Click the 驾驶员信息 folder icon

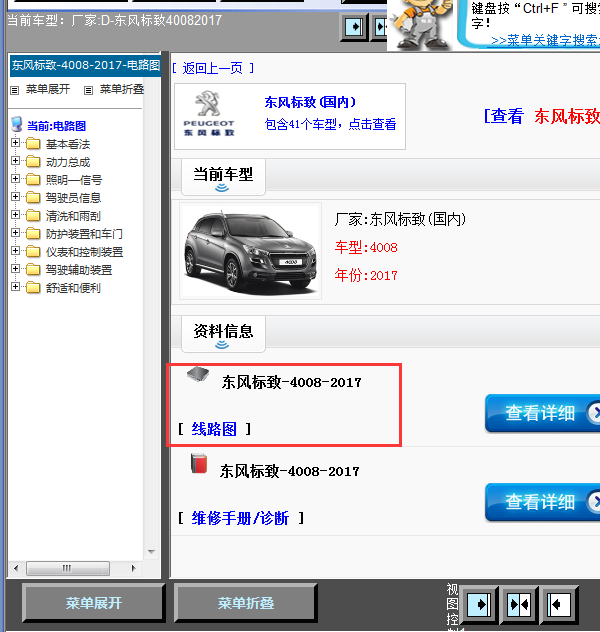click(x=33, y=198)
